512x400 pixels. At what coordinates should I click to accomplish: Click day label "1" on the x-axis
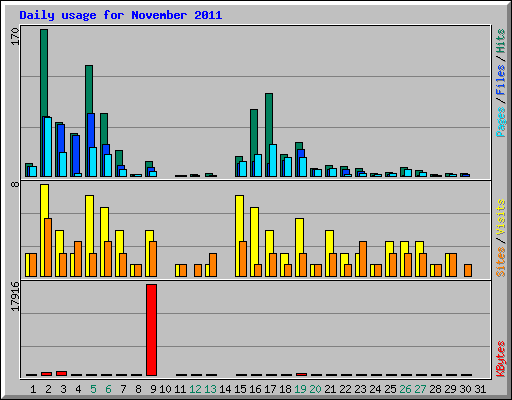coord(33,389)
